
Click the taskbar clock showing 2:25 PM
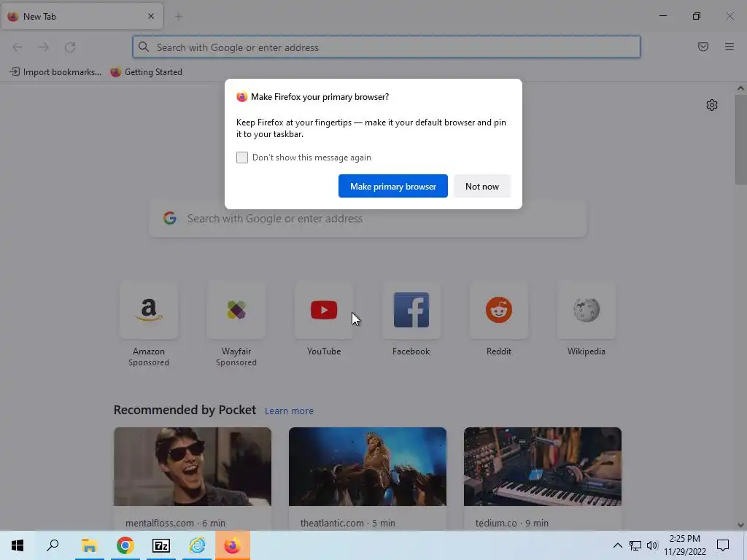(x=685, y=545)
